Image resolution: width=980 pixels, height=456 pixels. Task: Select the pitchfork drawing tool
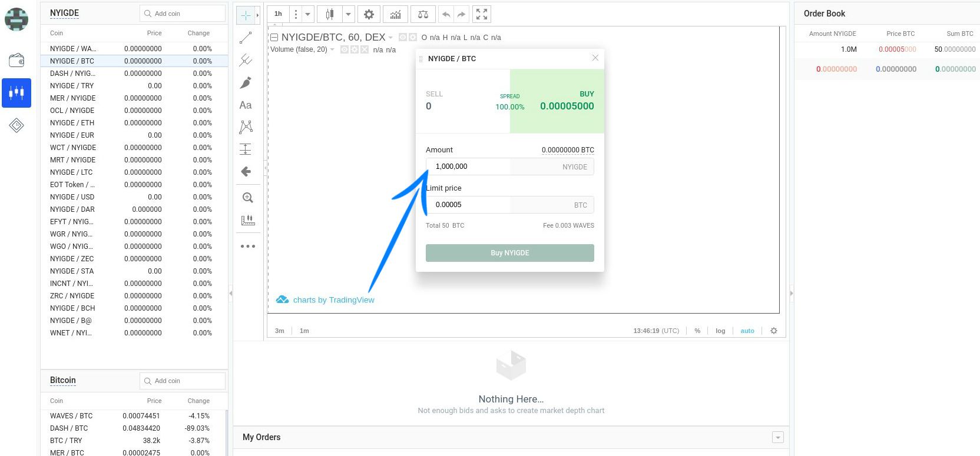(x=246, y=60)
